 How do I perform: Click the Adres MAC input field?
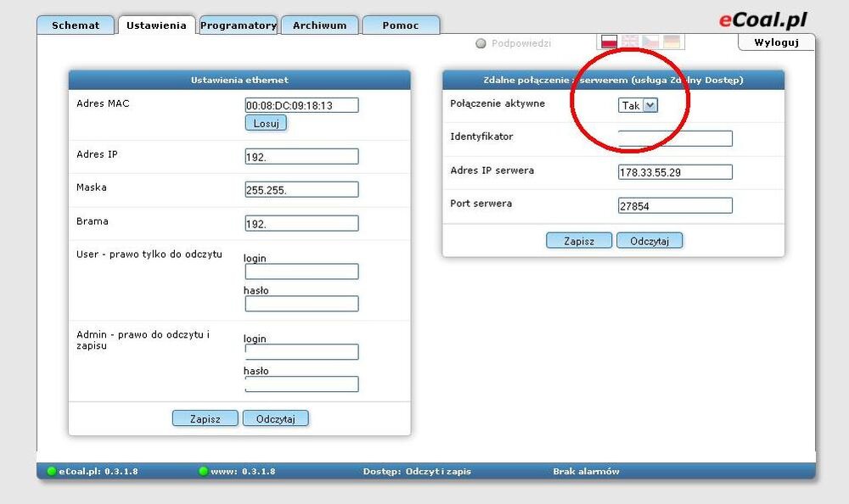pyautogui.click(x=301, y=105)
